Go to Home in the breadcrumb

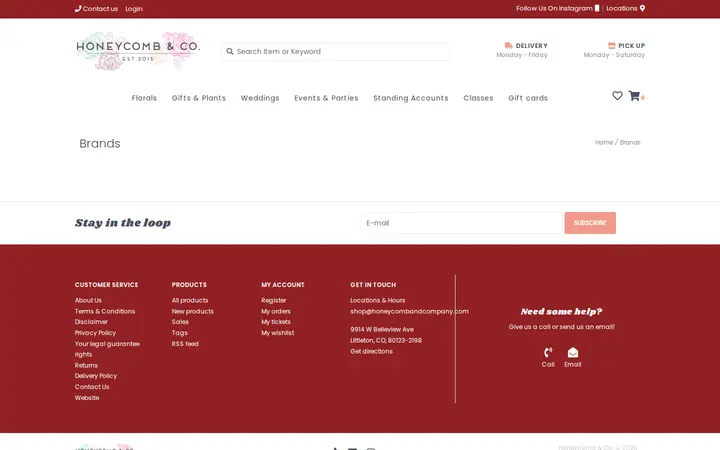point(604,142)
